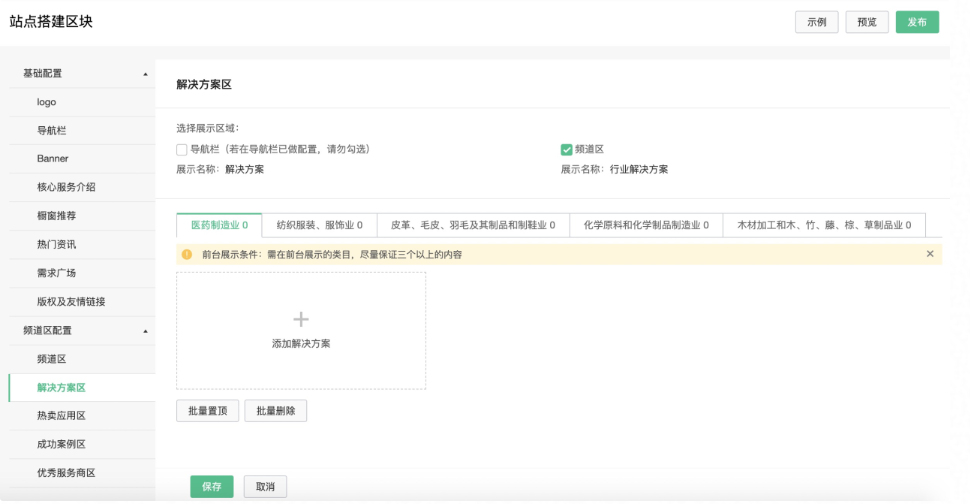Click the 站点搭建区块 page title
The width and height of the screenshot is (970, 504).
[x=51, y=22]
